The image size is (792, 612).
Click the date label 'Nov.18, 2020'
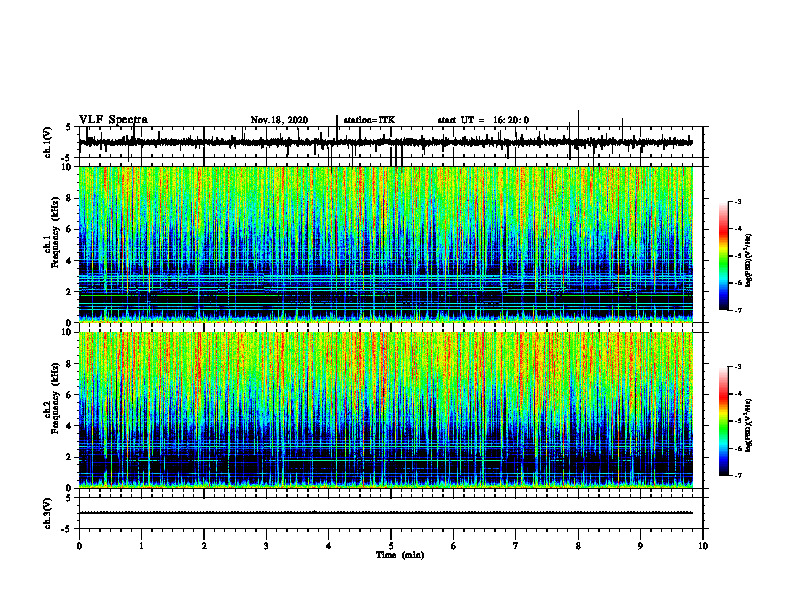click(x=279, y=120)
